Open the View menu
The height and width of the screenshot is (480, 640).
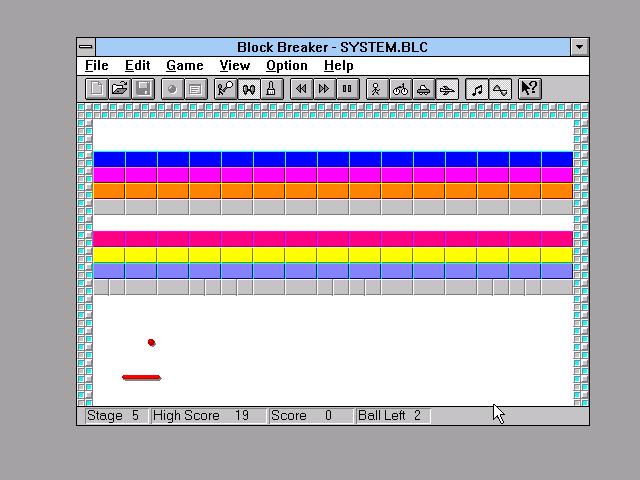tap(234, 66)
